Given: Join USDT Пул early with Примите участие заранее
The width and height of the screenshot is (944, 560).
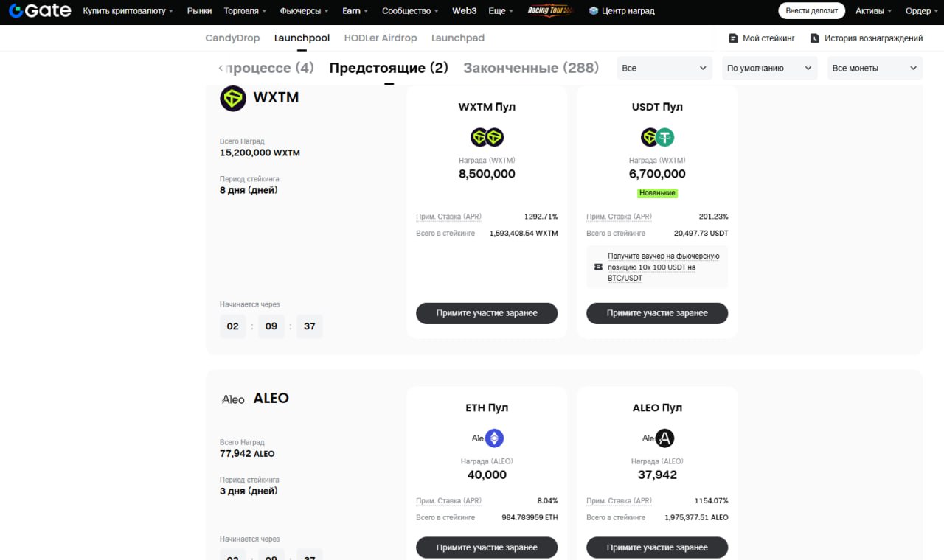Looking at the screenshot, I should coord(657,313).
